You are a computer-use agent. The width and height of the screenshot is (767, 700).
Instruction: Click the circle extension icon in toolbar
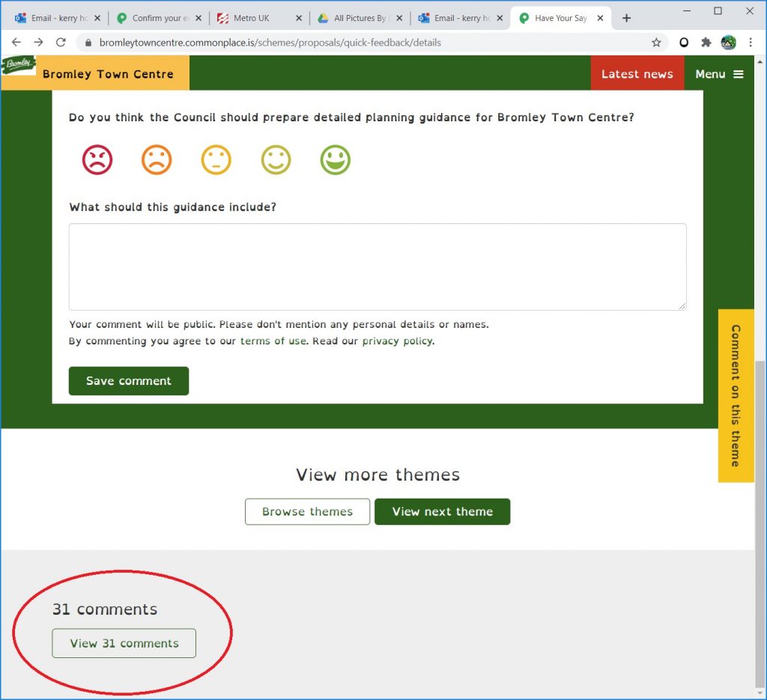tap(684, 43)
